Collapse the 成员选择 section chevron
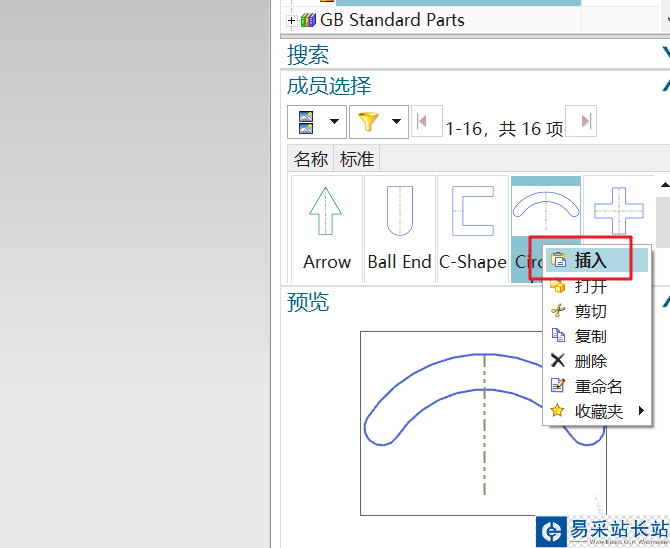This screenshot has height=548, width=670. pyautogui.click(x=665, y=85)
